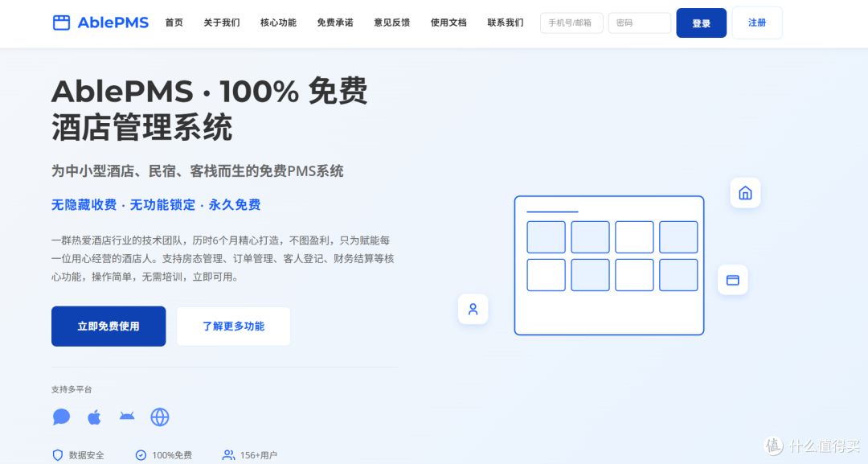Click the Apple platform icon
The width and height of the screenshot is (868, 464).
(x=94, y=417)
